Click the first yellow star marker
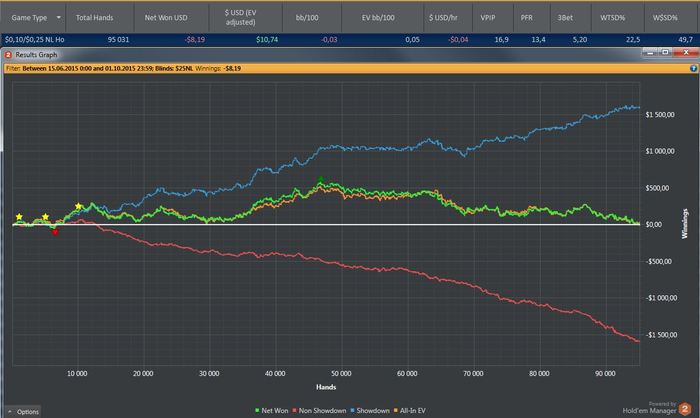 click(x=19, y=217)
